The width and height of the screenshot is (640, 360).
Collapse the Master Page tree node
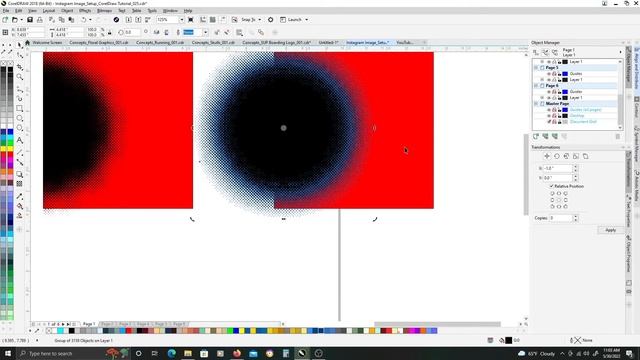tap(536, 104)
